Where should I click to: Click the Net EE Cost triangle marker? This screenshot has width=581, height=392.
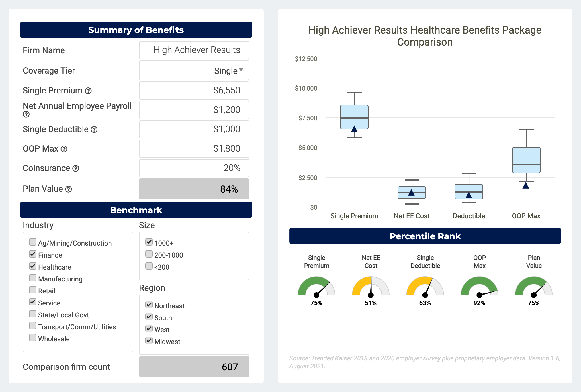(x=411, y=193)
